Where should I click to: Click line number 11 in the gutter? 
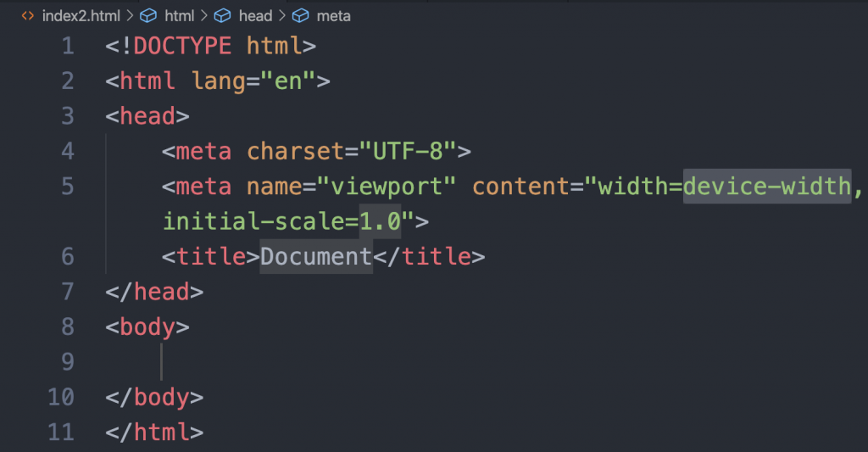click(61, 432)
